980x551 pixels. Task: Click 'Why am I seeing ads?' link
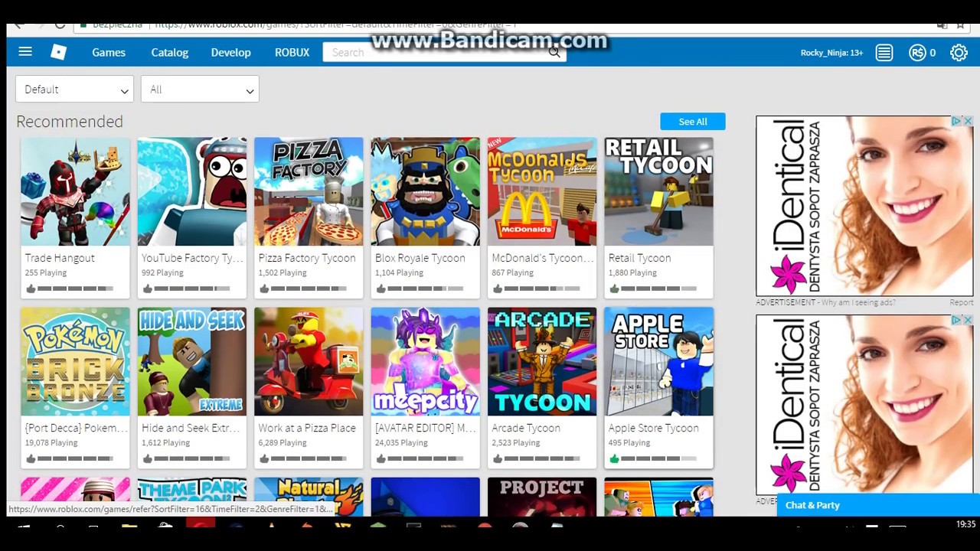click(857, 302)
